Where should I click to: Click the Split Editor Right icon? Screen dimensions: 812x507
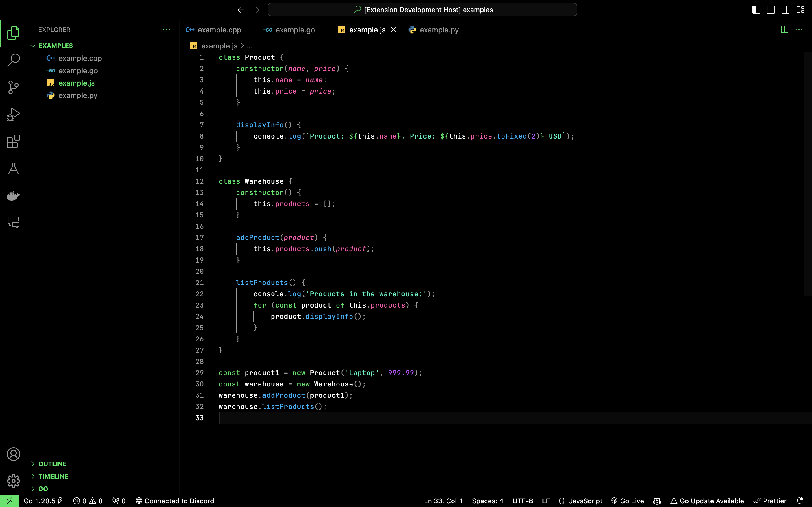tap(784, 30)
